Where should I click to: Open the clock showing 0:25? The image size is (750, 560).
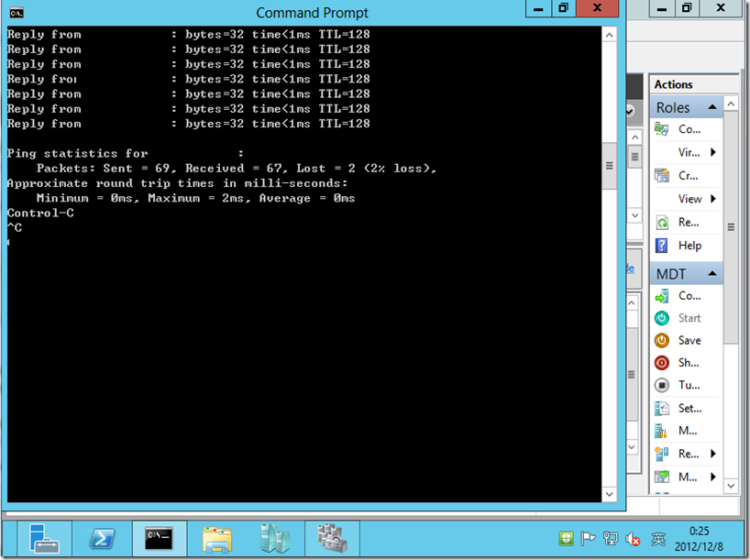click(699, 539)
